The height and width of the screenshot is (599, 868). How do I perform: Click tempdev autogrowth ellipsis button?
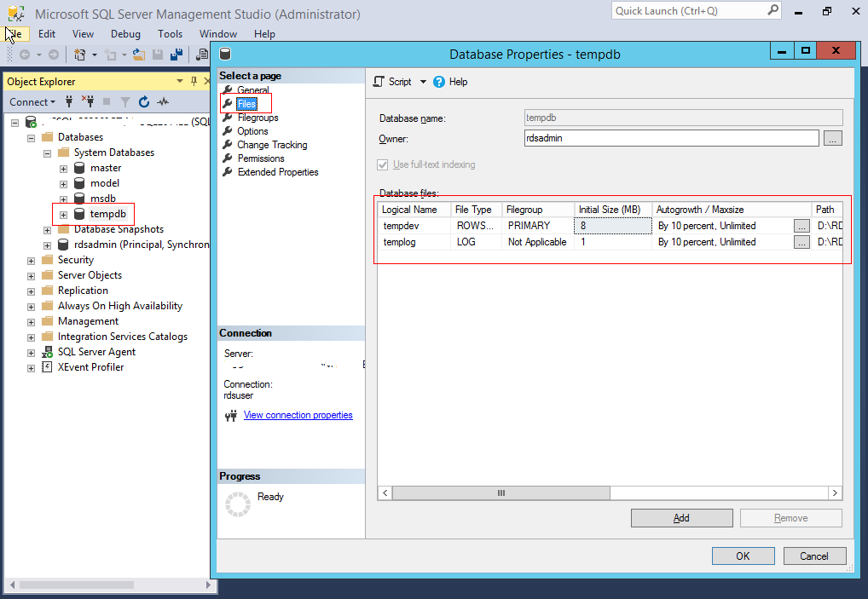pos(801,226)
